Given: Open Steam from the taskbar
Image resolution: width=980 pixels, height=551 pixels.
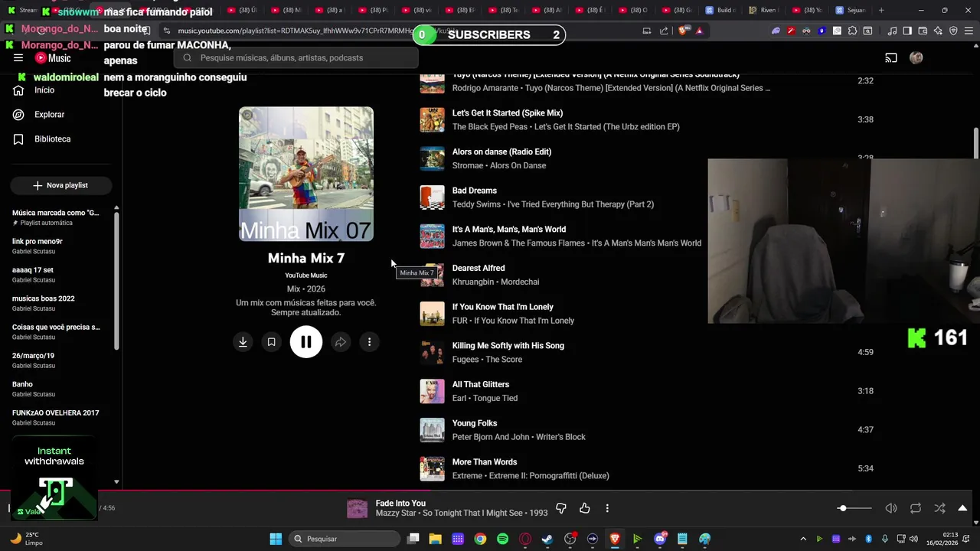Looking at the screenshot, I should 547,539.
